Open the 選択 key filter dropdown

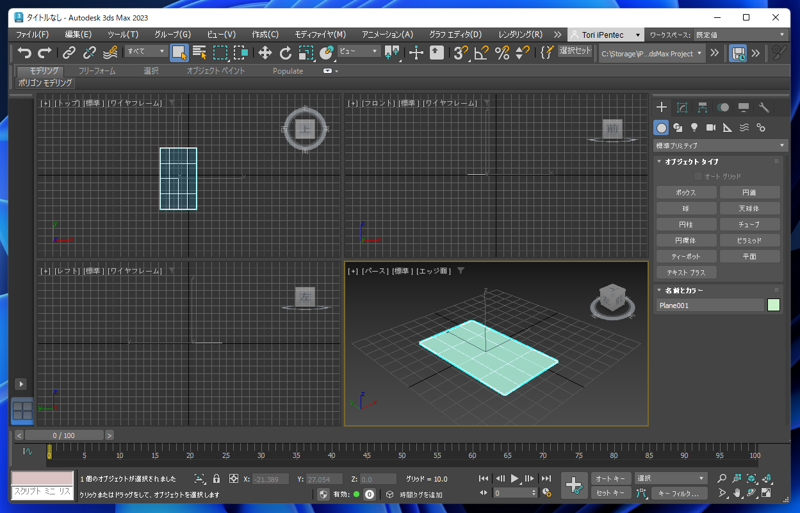[670, 478]
